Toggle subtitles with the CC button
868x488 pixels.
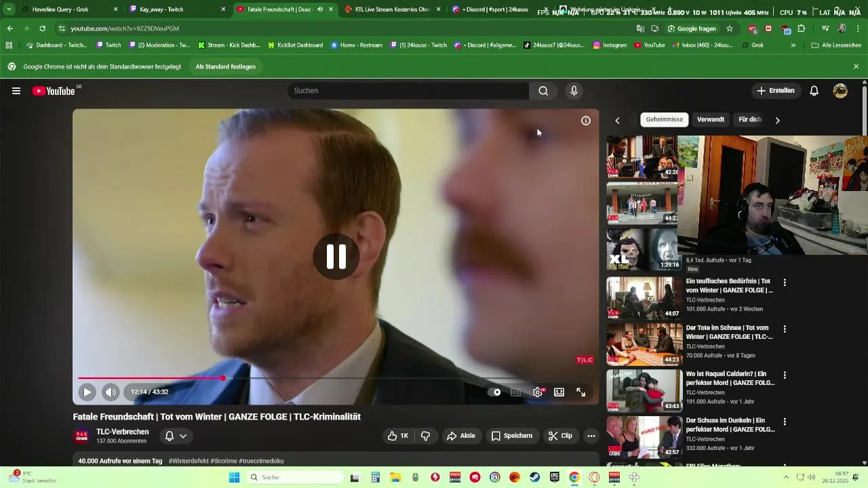point(516,392)
